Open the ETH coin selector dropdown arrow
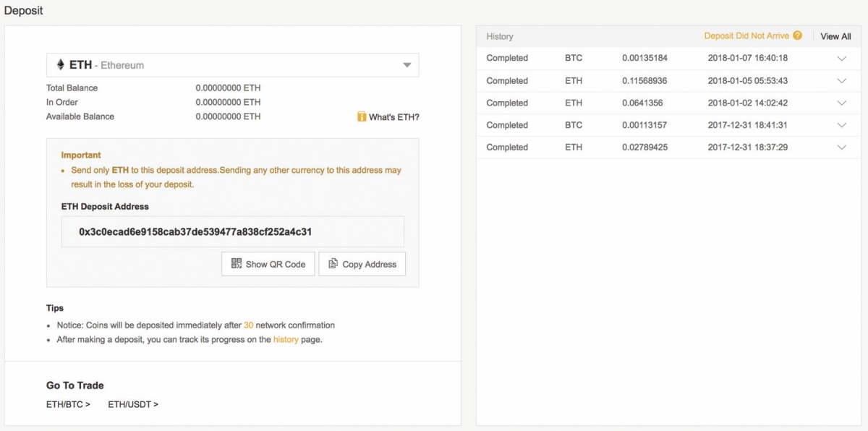The height and width of the screenshot is (431, 868). pos(407,65)
